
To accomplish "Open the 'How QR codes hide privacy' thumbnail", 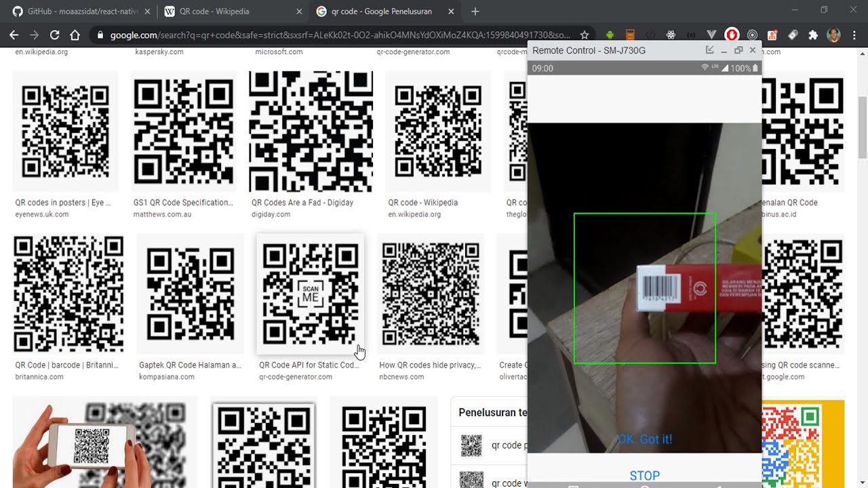I will (x=431, y=294).
